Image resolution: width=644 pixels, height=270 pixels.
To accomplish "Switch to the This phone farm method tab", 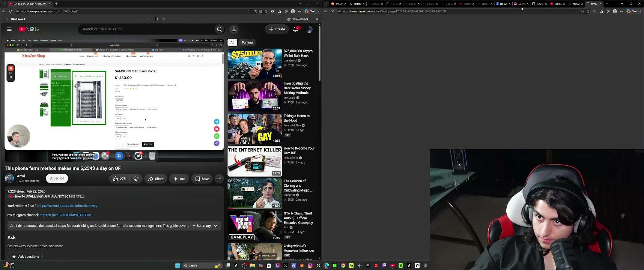I will (x=30, y=4).
